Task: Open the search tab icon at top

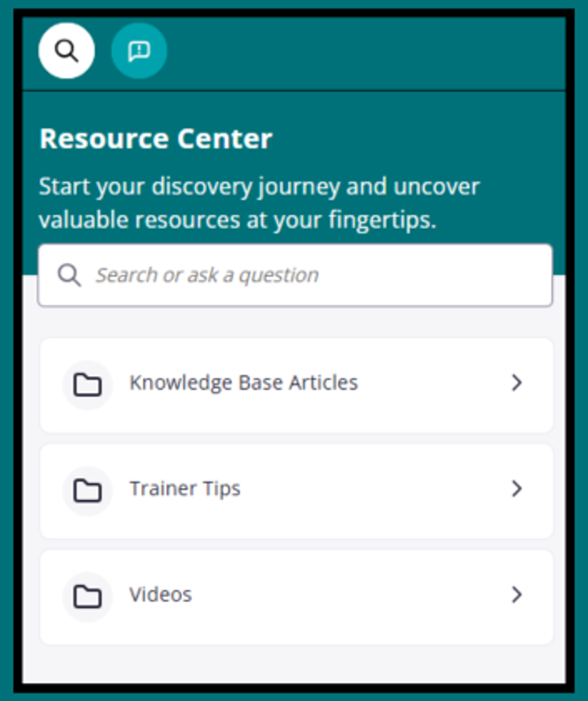Action: [66, 51]
